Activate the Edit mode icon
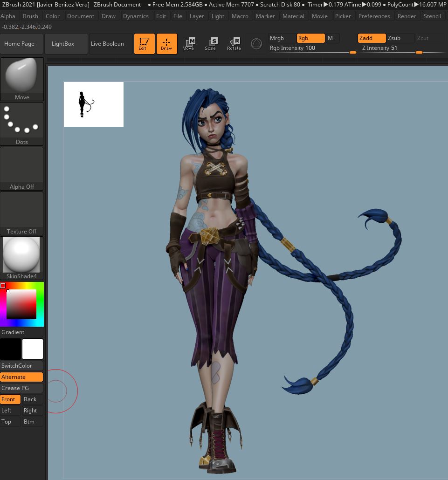 click(144, 44)
